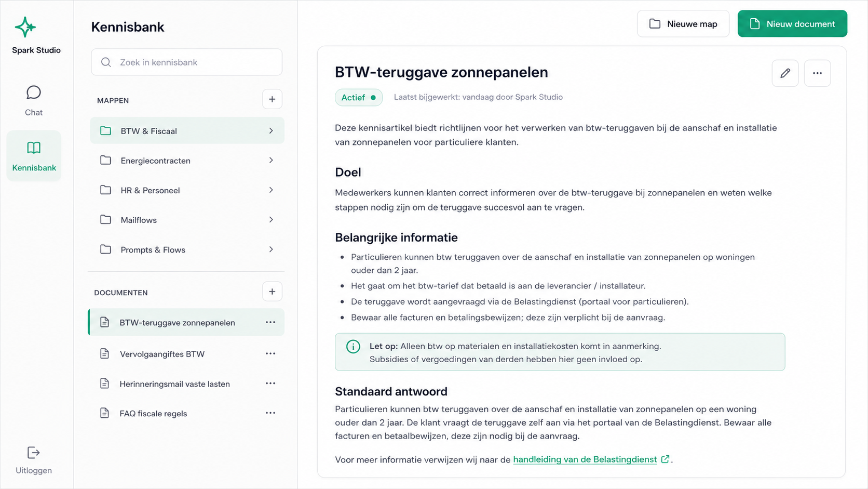Expand the Prompts & Flows folder chevron
This screenshot has width=868, height=489.
click(271, 249)
